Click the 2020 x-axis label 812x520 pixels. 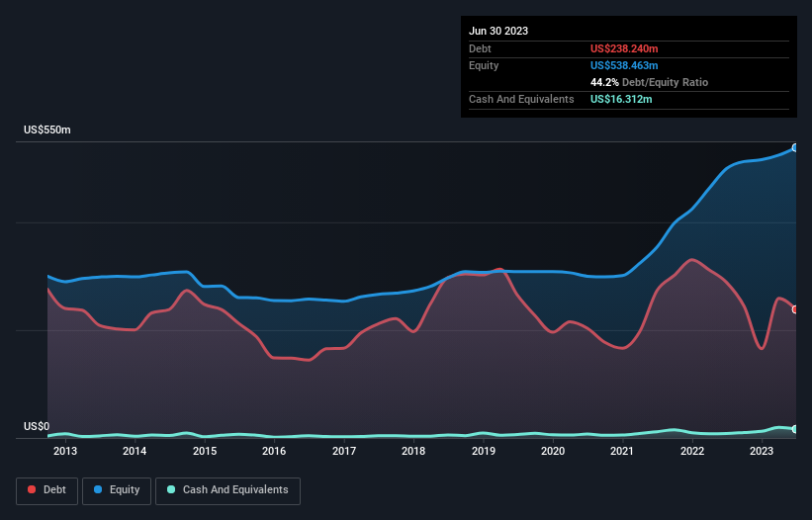point(553,451)
